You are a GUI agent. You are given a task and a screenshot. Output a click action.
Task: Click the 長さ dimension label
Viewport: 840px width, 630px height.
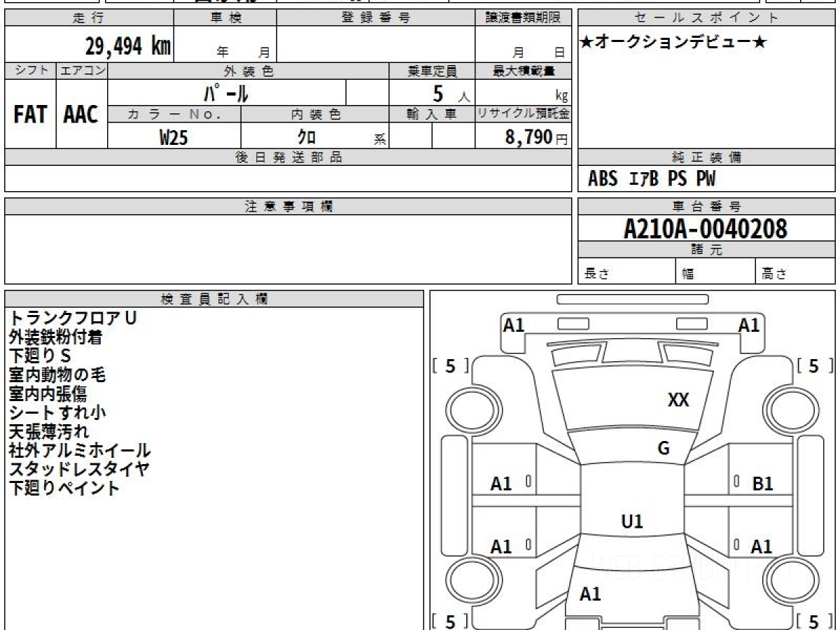pos(597,274)
